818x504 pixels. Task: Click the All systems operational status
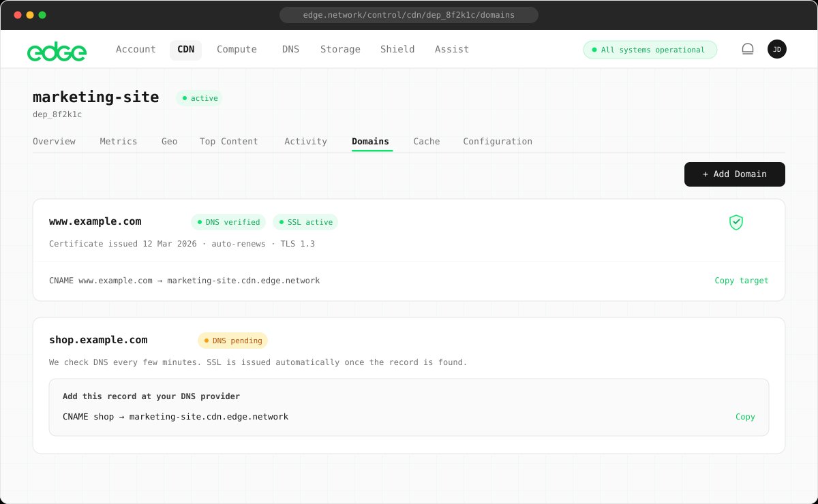650,50
